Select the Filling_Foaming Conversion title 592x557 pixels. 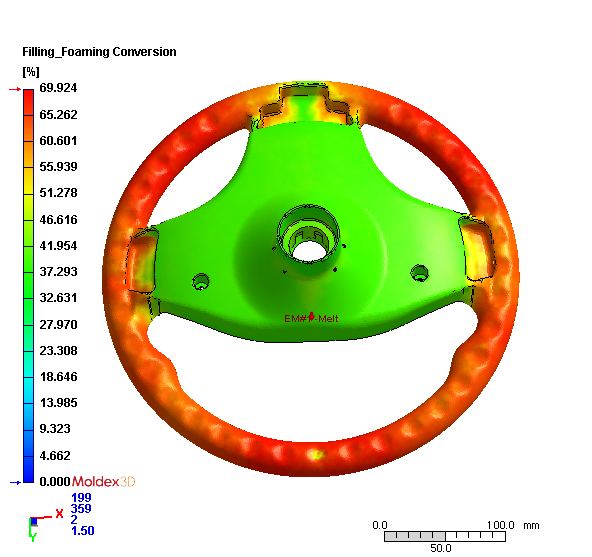pyautogui.click(x=99, y=52)
